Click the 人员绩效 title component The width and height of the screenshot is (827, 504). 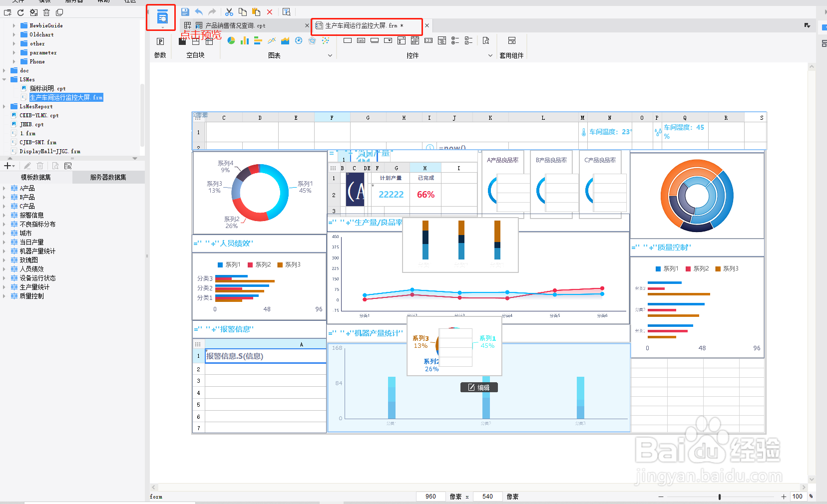click(259, 244)
